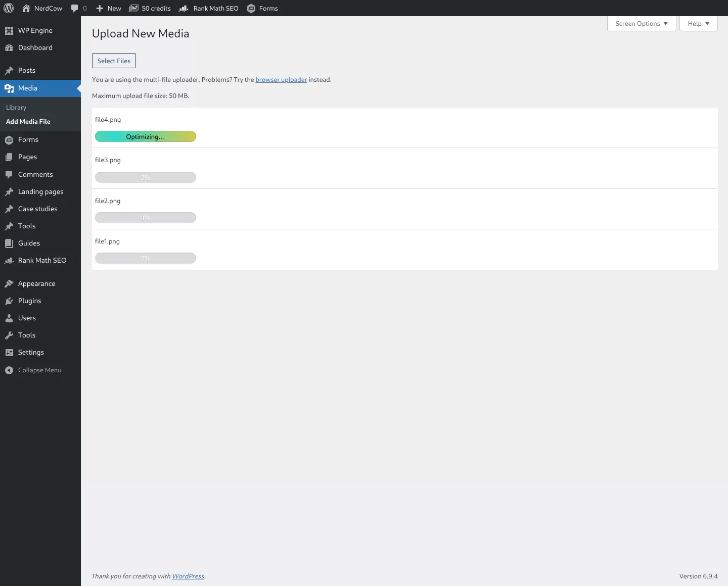Click the Media icon in the sidebar

pyautogui.click(x=9, y=88)
